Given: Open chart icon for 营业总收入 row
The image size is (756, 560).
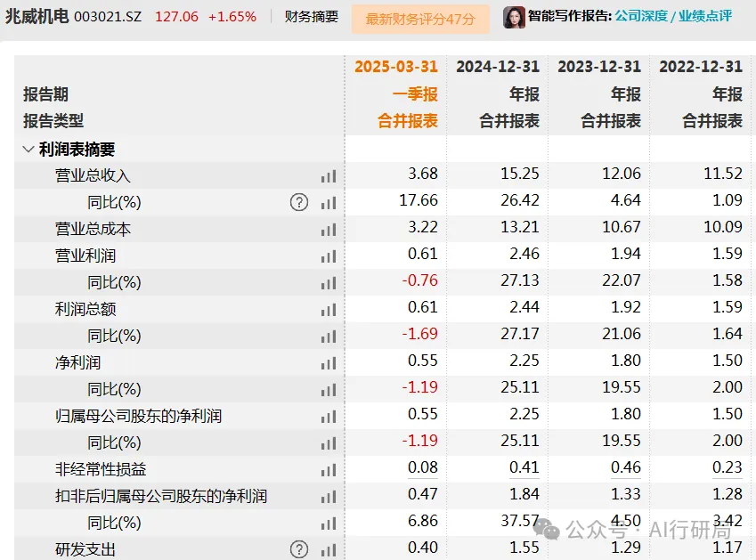Looking at the screenshot, I should pos(329,176).
